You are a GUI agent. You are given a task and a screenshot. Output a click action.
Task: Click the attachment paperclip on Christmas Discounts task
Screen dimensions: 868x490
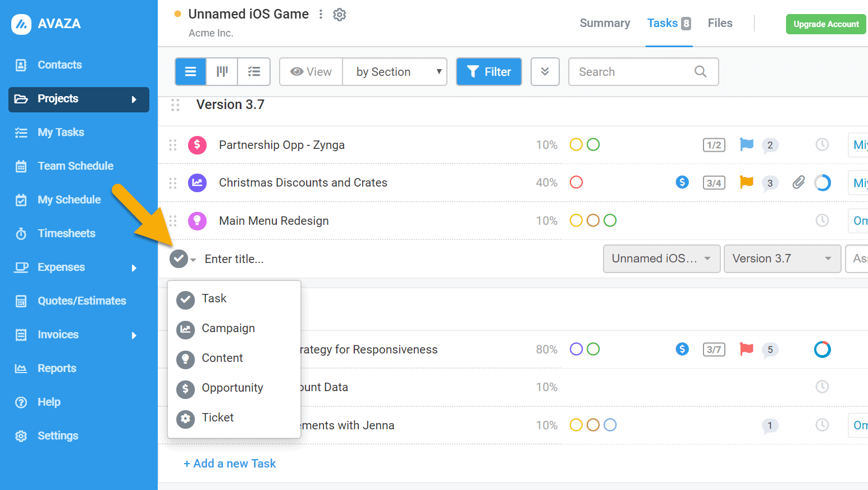click(798, 182)
